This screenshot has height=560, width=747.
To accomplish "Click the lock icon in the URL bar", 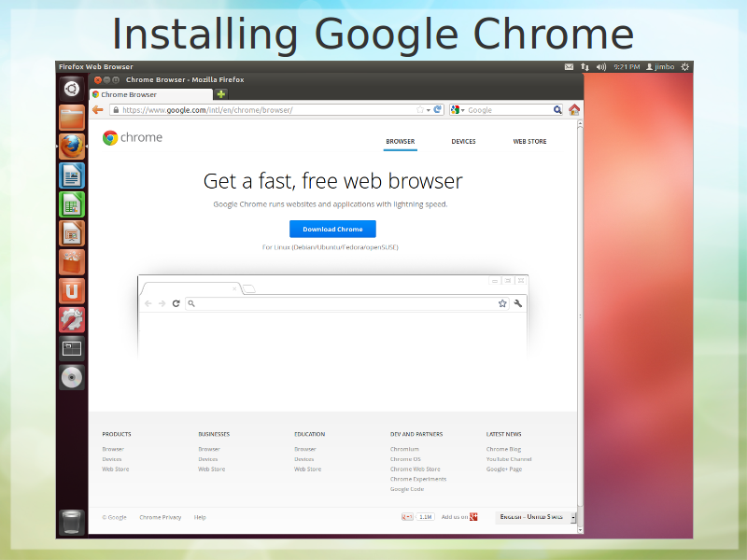I will point(116,110).
